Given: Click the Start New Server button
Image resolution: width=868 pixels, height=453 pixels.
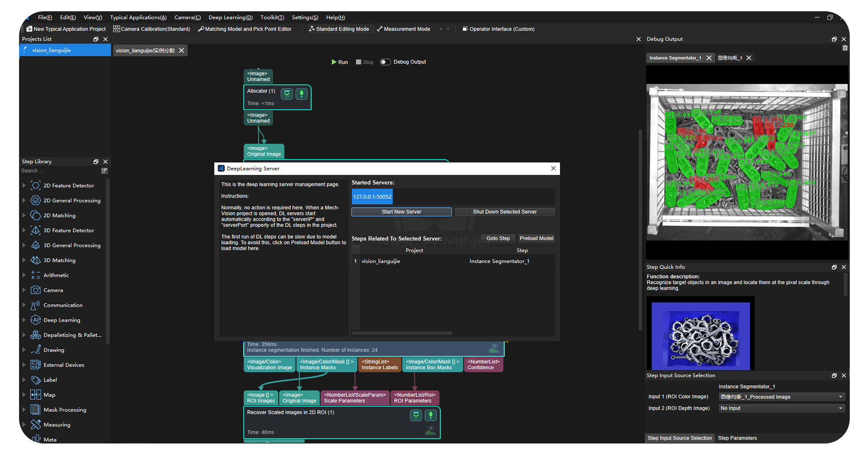Looking at the screenshot, I should coord(401,212).
